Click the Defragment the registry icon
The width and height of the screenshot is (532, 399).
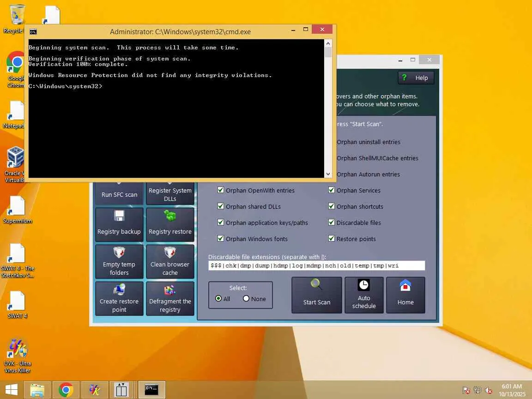pos(170,290)
